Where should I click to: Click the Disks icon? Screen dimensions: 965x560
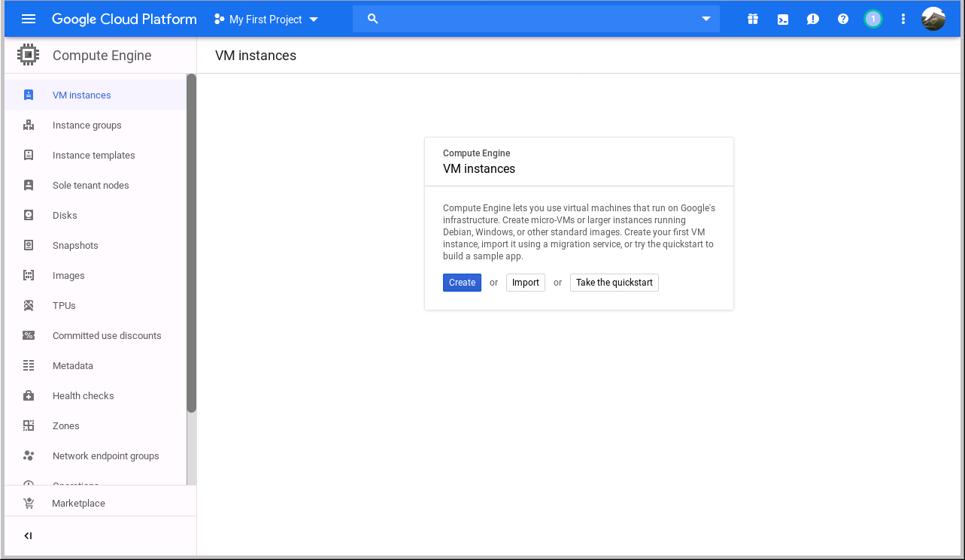point(29,215)
